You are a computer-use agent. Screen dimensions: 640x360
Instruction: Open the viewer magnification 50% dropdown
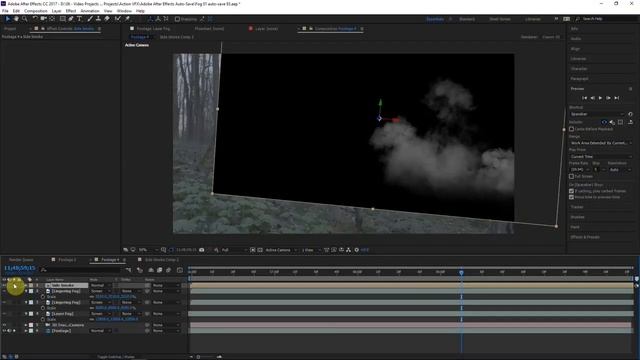148,250
